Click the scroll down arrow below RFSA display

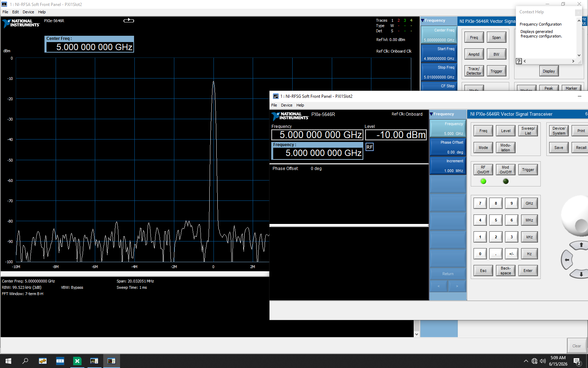click(x=416, y=334)
